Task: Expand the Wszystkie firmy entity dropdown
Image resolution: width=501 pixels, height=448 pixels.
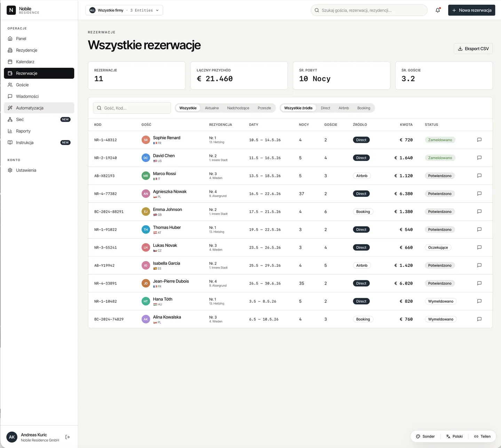Action: coord(124,10)
